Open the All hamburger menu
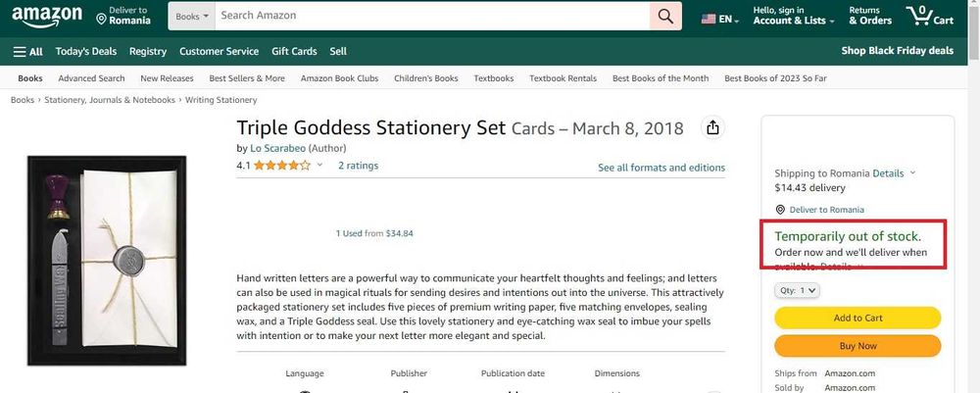This screenshot has width=980, height=393. point(27,52)
